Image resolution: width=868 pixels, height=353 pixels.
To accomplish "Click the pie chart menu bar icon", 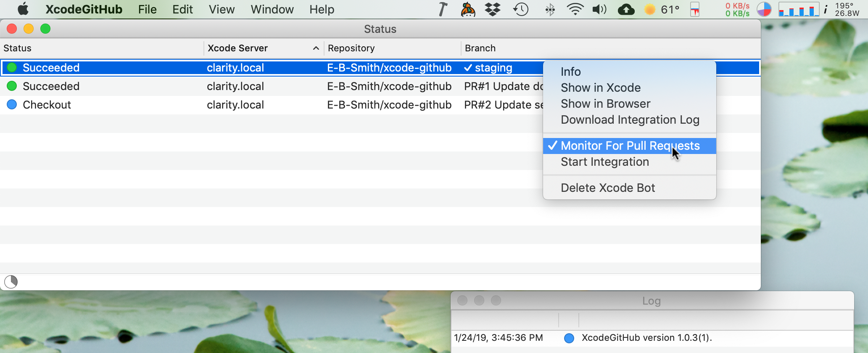I will (764, 9).
